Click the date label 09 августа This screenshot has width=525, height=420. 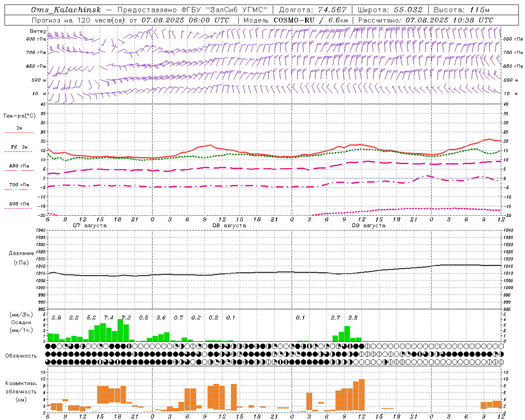click(369, 226)
